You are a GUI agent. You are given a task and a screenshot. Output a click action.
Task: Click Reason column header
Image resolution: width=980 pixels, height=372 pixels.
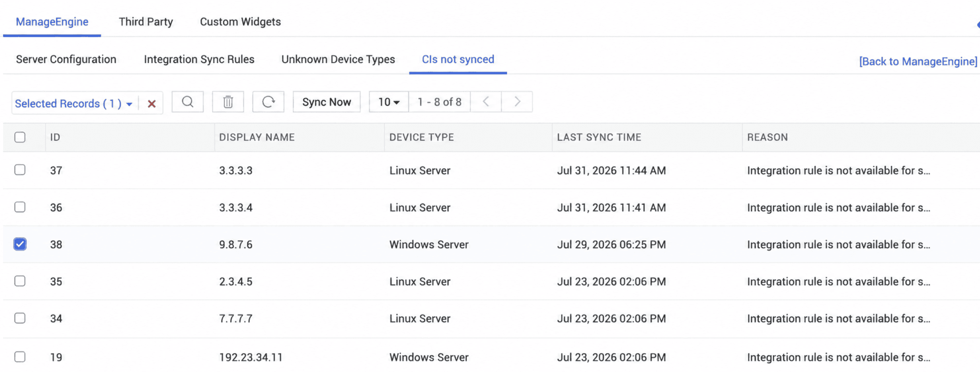click(767, 137)
